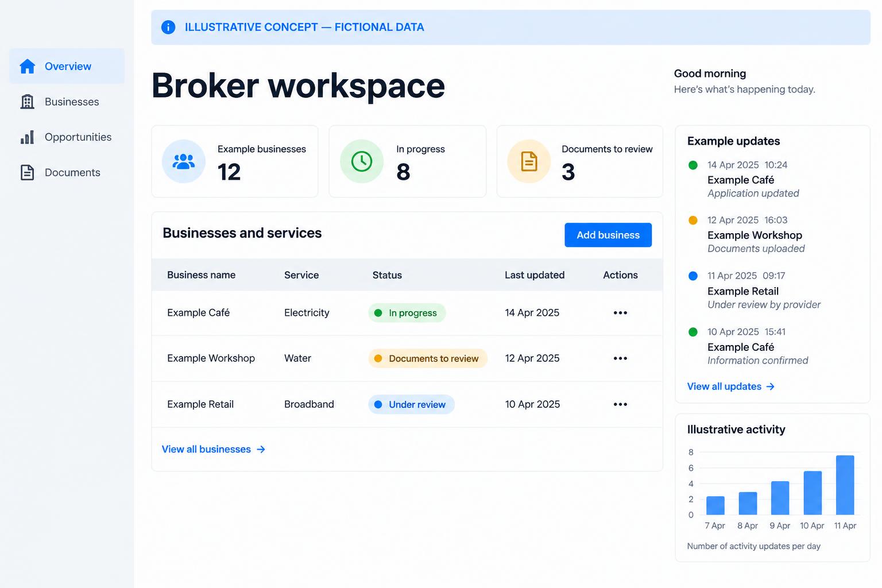Click the Example Retail business name cell
882x588 pixels.
pyautogui.click(x=200, y=404)
